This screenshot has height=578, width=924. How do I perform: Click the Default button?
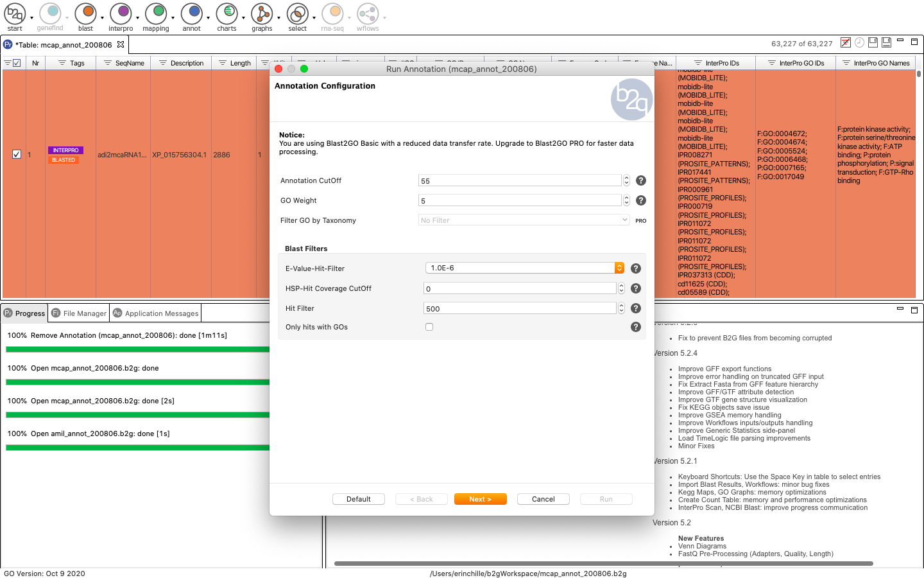coord(359,499)
